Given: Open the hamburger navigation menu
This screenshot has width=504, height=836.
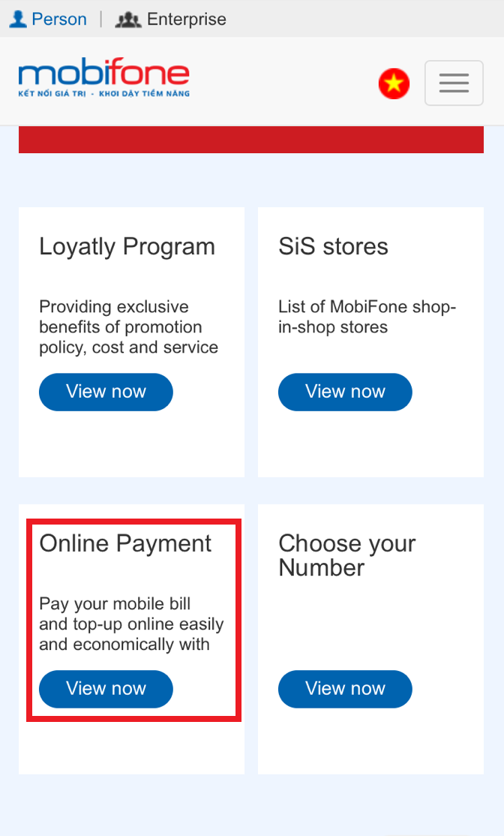Looking at the screenshot, I should pyautogui.click(x=454, y=83).
